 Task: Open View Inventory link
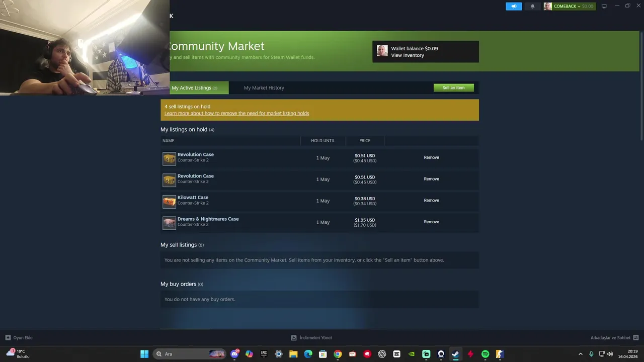coord(408,55)
